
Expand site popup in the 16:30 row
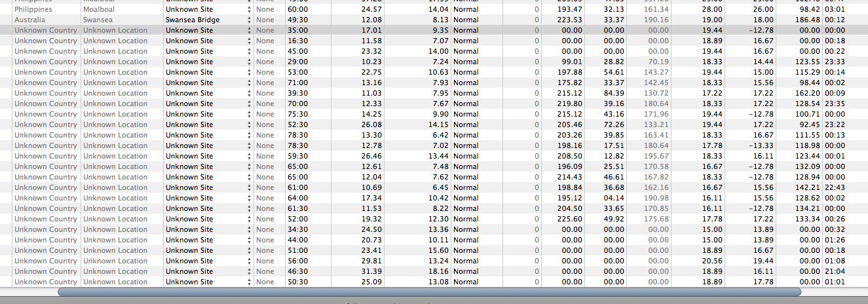[249, 41]
